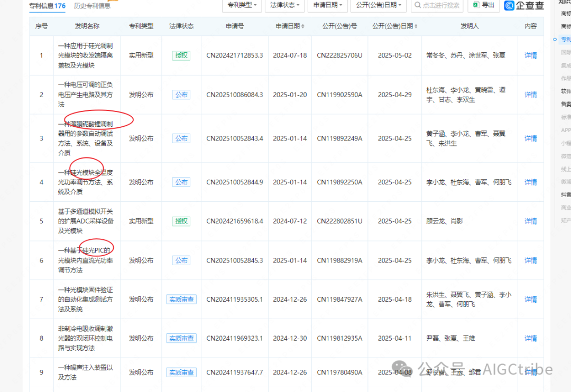
Task: Click publication number CN222802851U
Action: [340, 221]
